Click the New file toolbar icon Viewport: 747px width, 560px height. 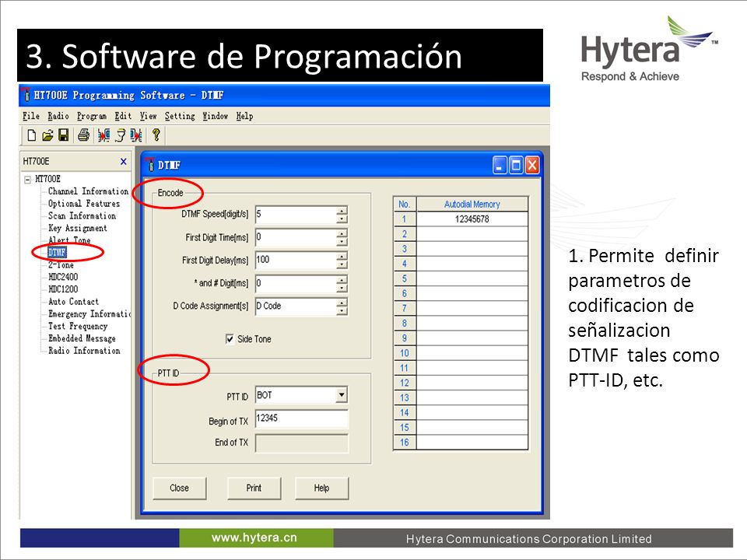pyautogui.click(x=31, y=135)
